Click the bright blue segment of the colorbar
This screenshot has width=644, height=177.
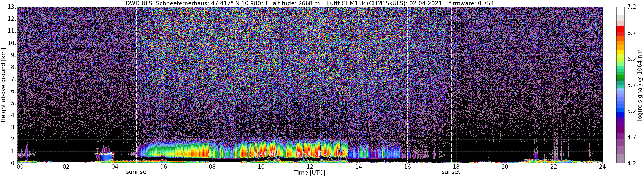point(620,110)
